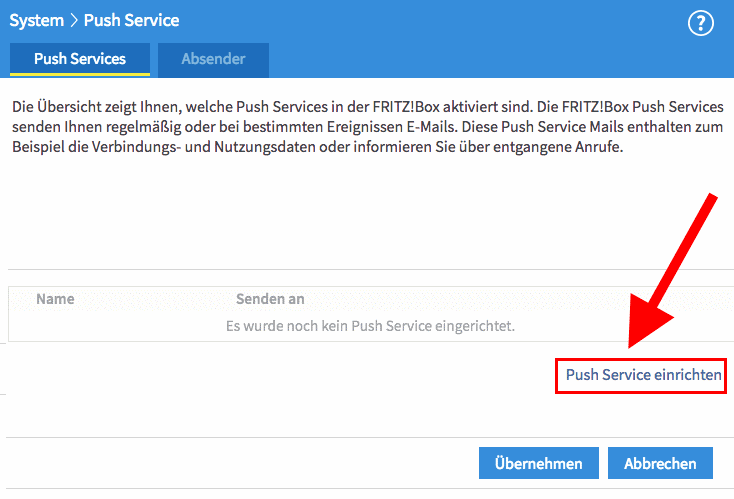The height and width of the screenshot is (499, 734).
Task: Apply changes with the Übernehmen button
Action: (x=538, y=463)
